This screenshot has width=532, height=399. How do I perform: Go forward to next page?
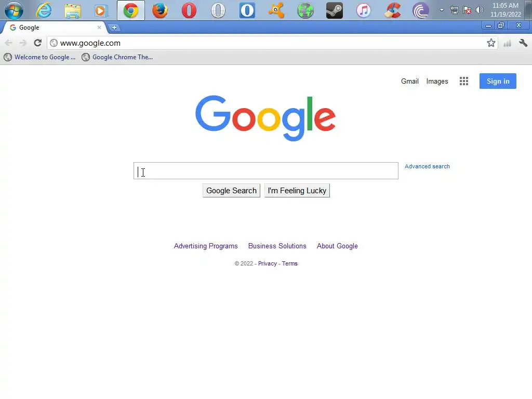23,43
